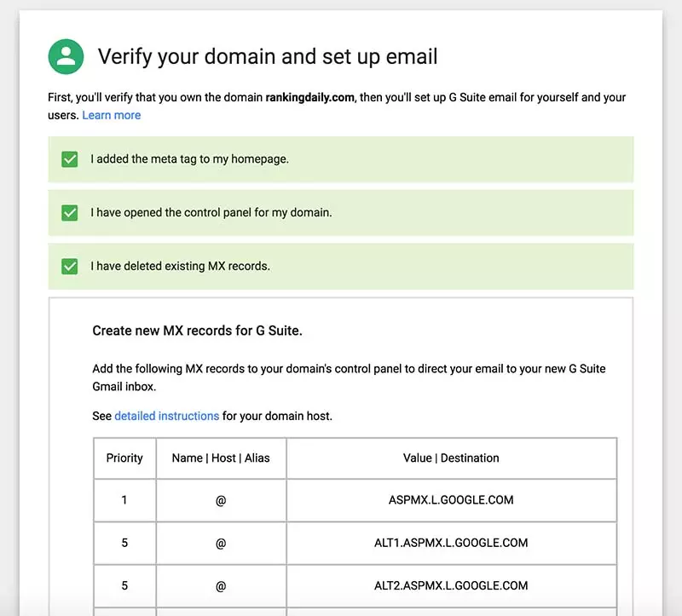The width and height of the screenshot is (682, 616).
Task: Click the Value | Destination column header
Action: click(451, 458)
